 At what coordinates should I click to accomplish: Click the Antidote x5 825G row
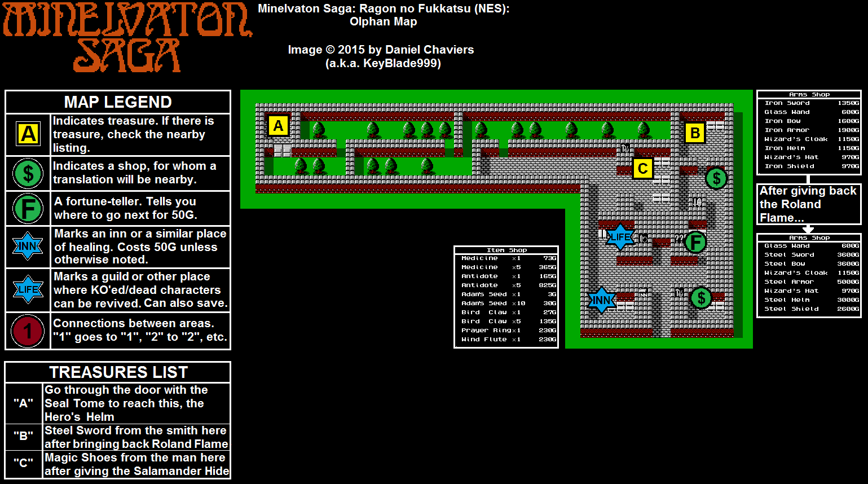point(509,285)
